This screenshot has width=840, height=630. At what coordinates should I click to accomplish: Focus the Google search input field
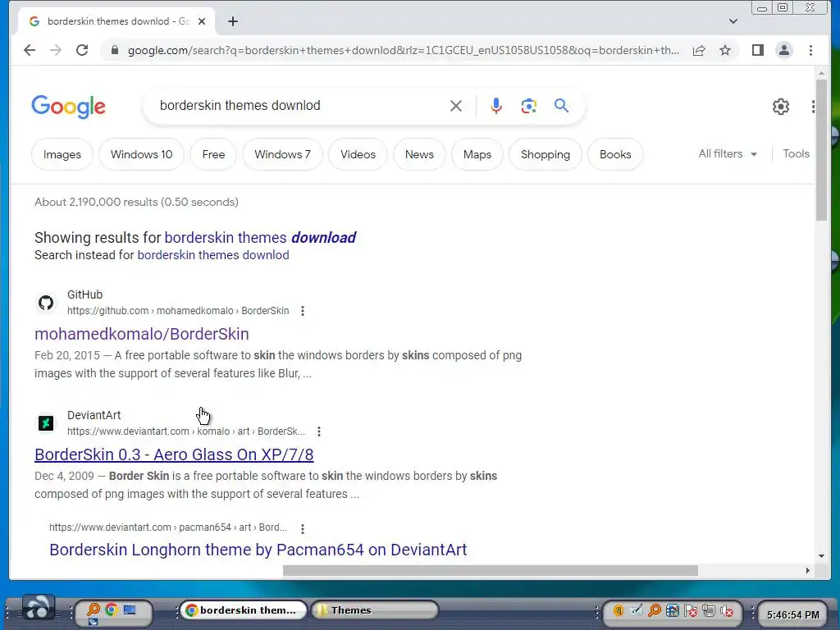(300, 106)
